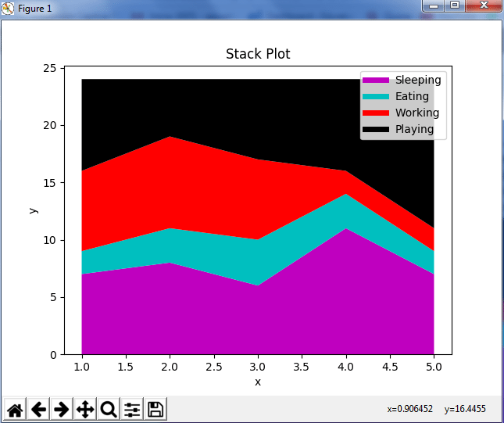Image resolution: width=504 pixels, height=423 pixels.
Task: Go back to the previous view
Action: pyautogui.click(x=38, y=409)
